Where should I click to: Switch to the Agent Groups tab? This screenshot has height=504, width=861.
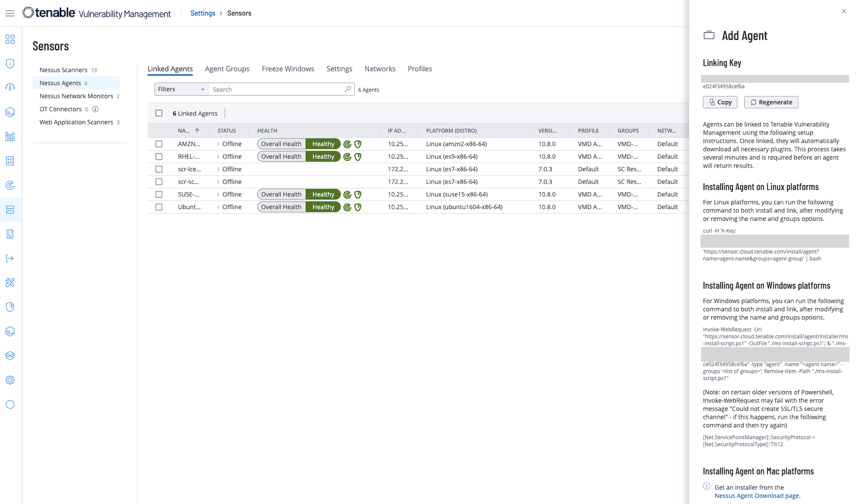[227, 69]
